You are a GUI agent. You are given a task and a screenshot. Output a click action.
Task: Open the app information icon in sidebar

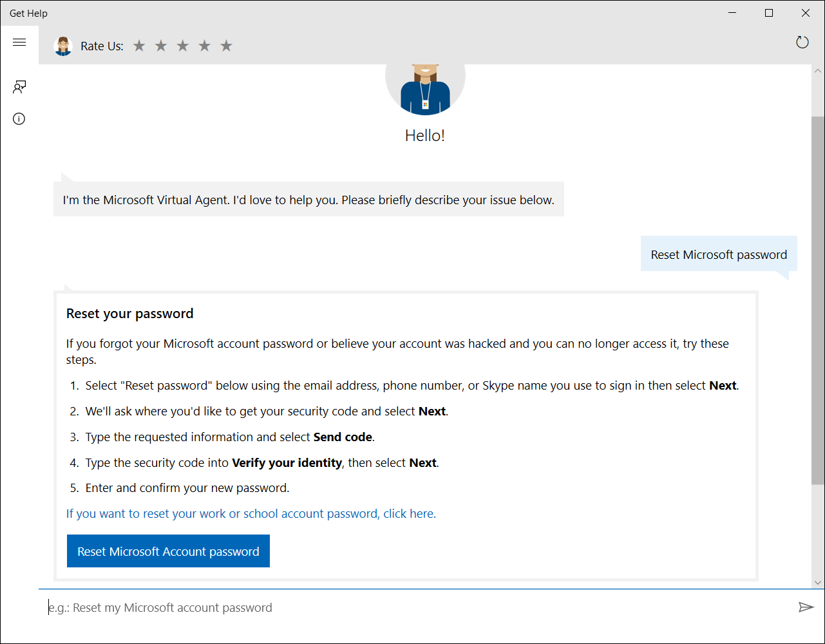19,118
